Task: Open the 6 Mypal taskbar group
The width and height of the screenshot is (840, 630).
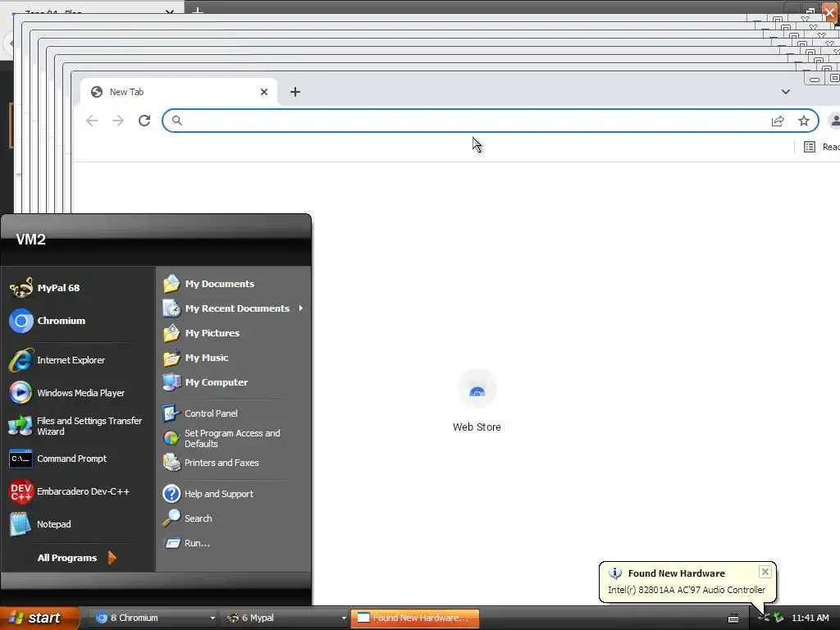Action: [x=285, y=618]
